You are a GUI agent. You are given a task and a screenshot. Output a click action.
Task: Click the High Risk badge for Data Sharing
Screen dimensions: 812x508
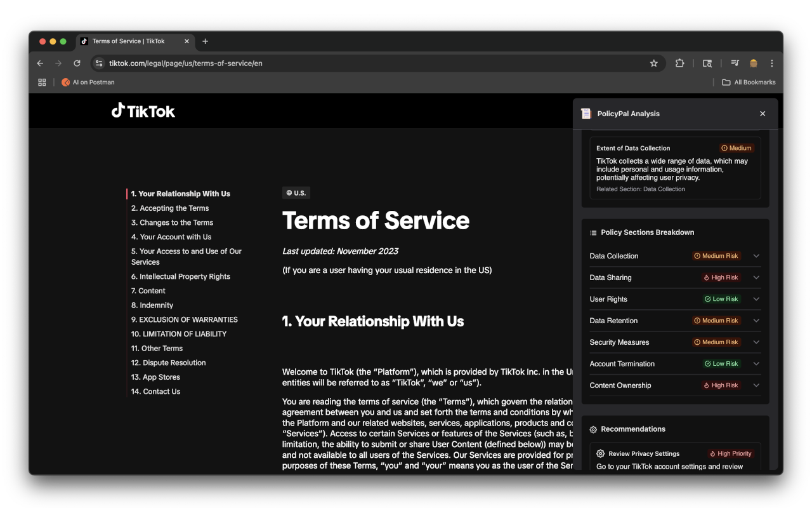[721, 277]
